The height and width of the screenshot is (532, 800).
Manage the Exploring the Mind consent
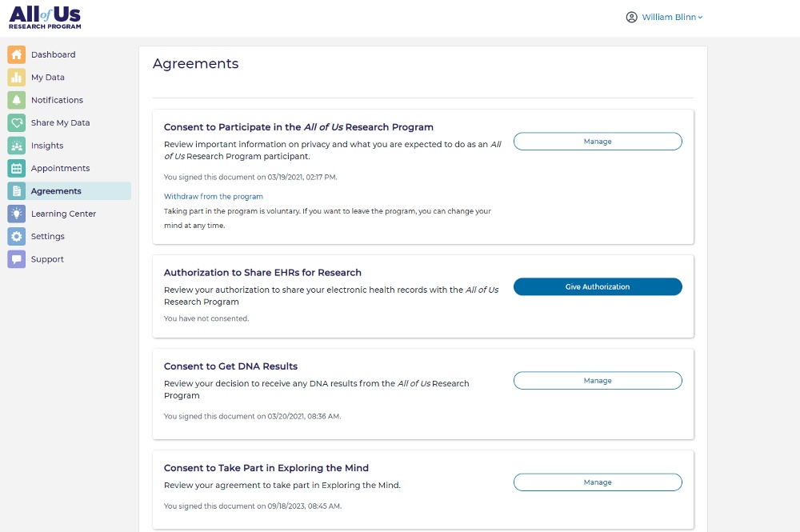pyautogui.click(x=598, y=482)
